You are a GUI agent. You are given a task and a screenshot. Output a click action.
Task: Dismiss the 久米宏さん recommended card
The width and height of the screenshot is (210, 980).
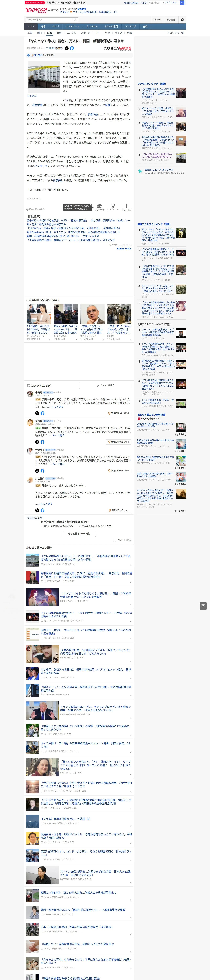103,339
